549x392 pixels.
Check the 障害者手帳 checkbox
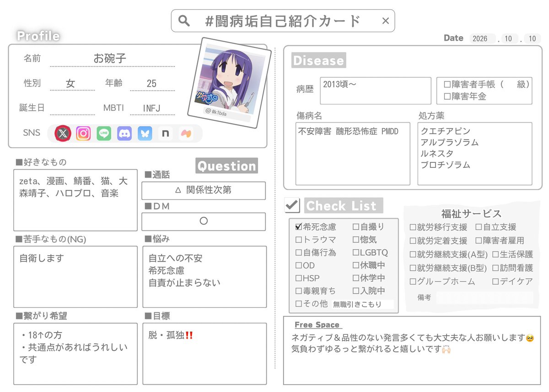[447, 84]
